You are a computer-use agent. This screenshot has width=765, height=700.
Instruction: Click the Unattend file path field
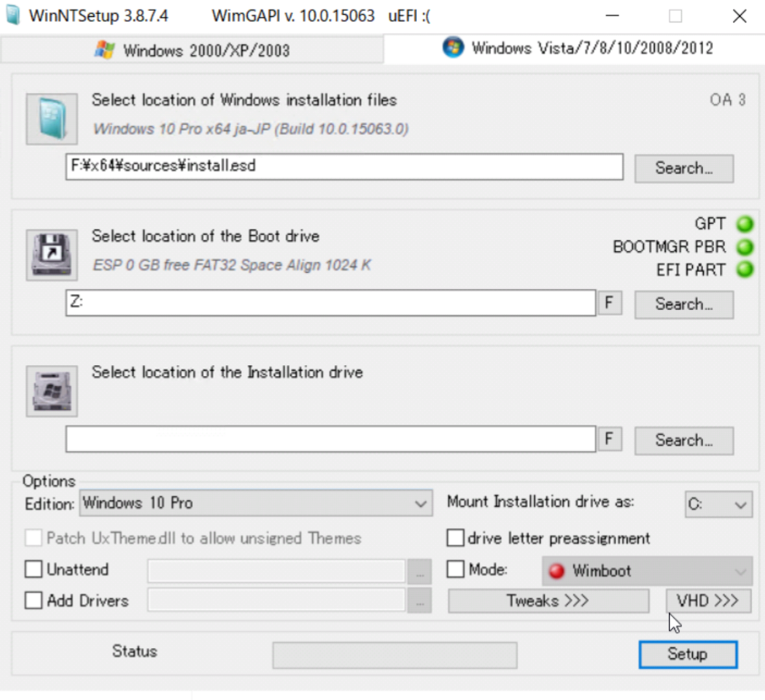[x=276, y=571]
